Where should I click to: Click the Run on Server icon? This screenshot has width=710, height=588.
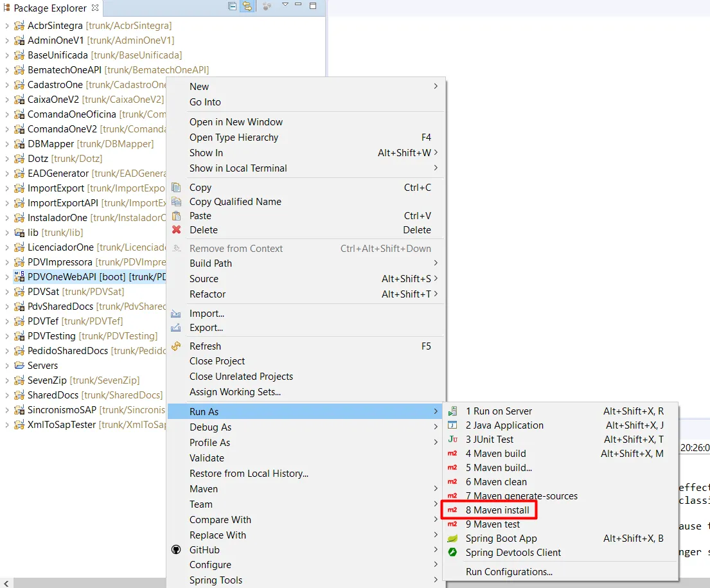pyautogui.click(x=452, y=411)
